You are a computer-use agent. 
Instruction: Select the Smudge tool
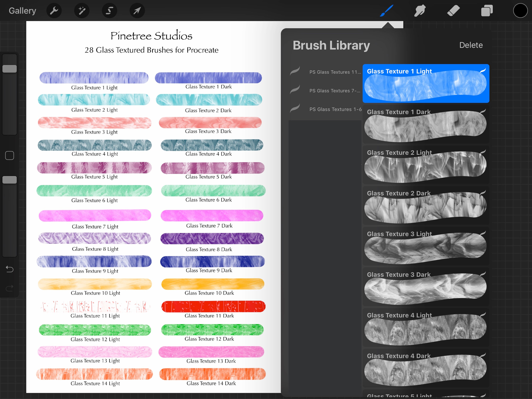(420, 10)
